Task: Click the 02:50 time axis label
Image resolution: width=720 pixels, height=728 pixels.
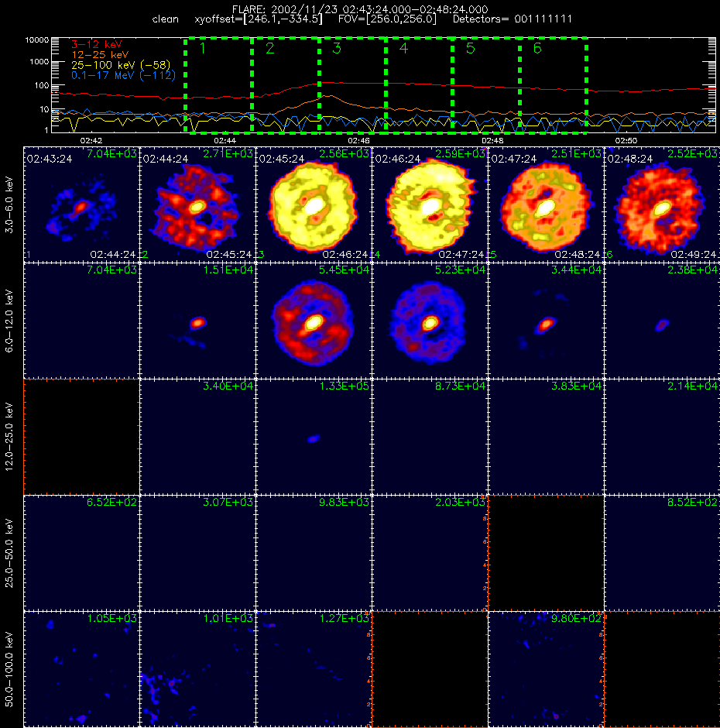Action: coord(626,140)
